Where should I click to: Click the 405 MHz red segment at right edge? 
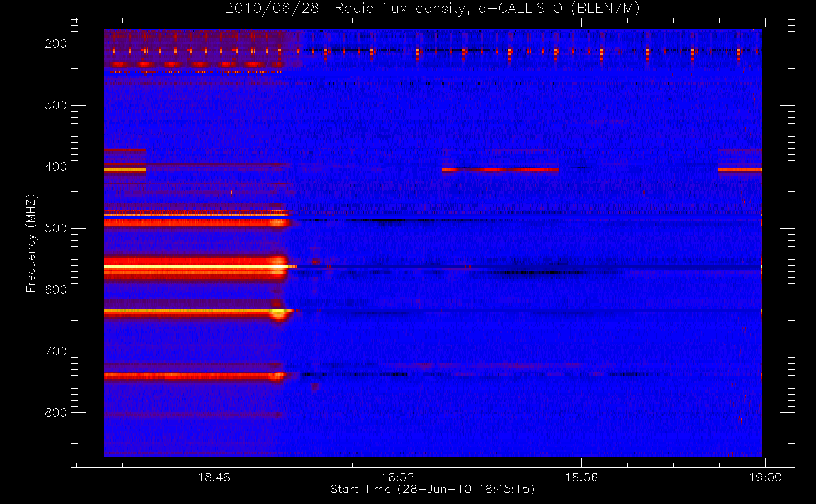tap(739, 170)
